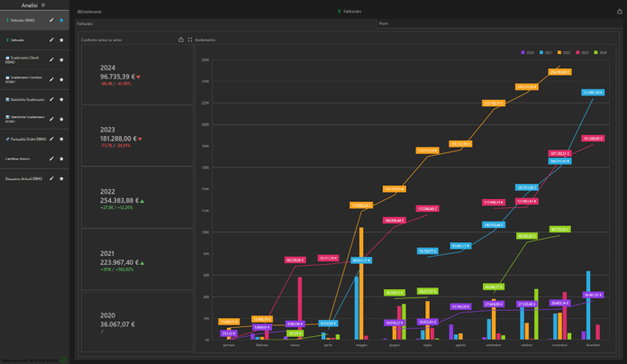
Task: Click share icon in top right corner
Action: (619, 12)
